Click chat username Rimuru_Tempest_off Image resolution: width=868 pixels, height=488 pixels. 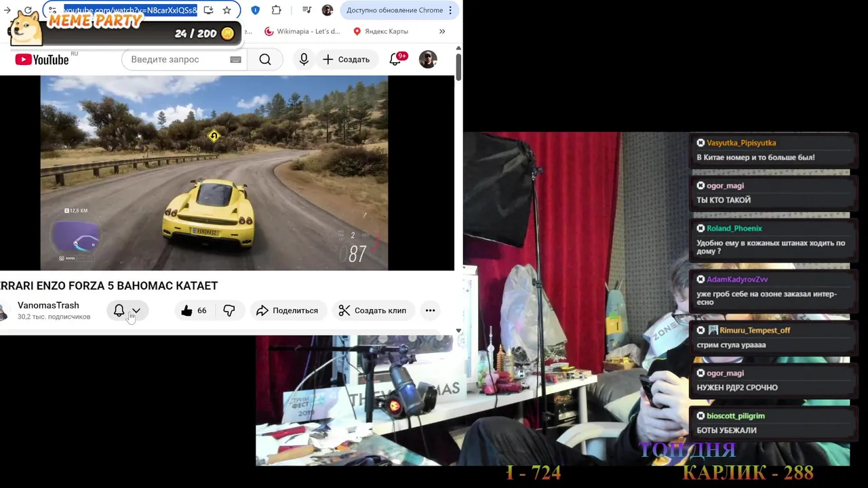pyautogui.click(x=754, y=330)
